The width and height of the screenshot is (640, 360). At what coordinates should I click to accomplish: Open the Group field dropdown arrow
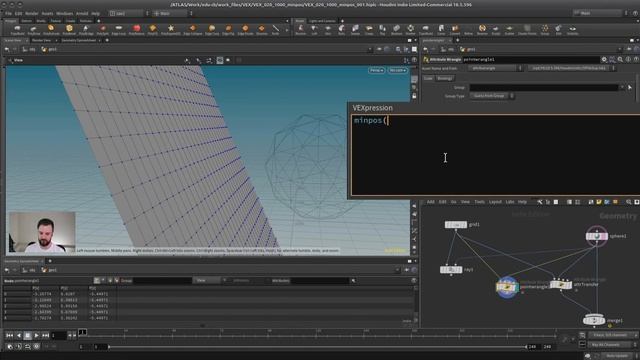pyautogui.click(x=622, y=87)
